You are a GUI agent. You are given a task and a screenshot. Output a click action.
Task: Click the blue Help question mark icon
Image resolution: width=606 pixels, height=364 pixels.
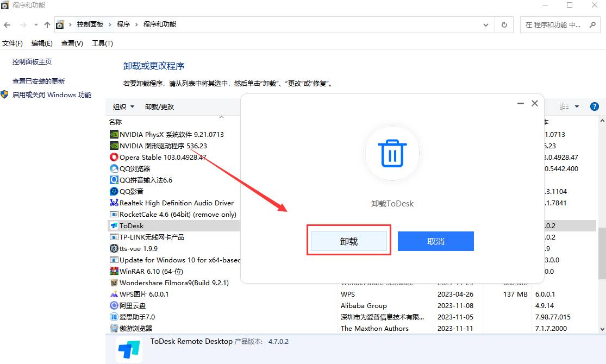tap(595, 106)
